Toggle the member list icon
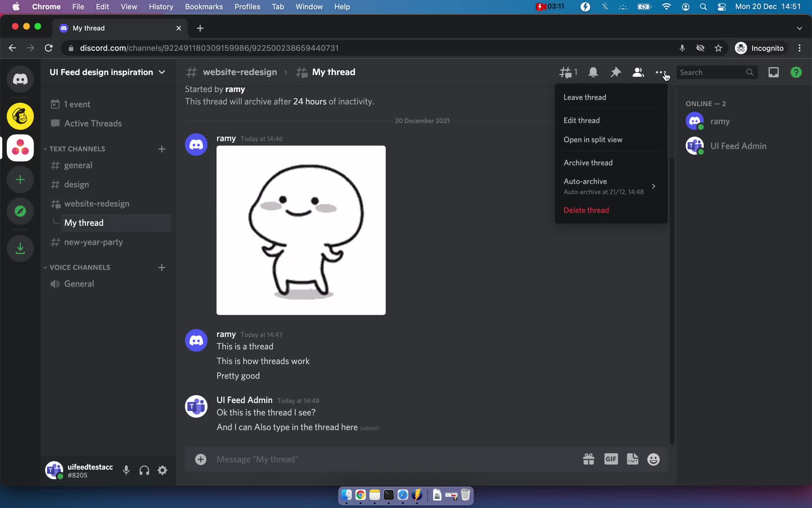This screenshot has height=508, width=812. (638, 72)
